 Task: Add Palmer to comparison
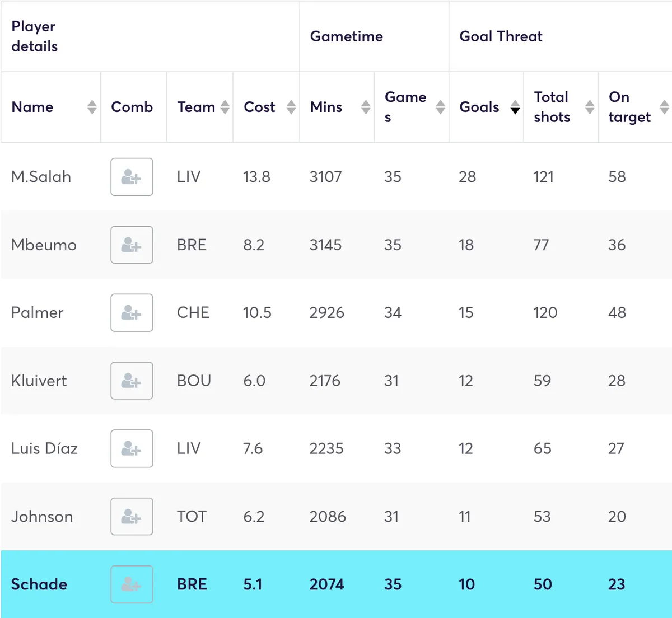pos(132,313)
